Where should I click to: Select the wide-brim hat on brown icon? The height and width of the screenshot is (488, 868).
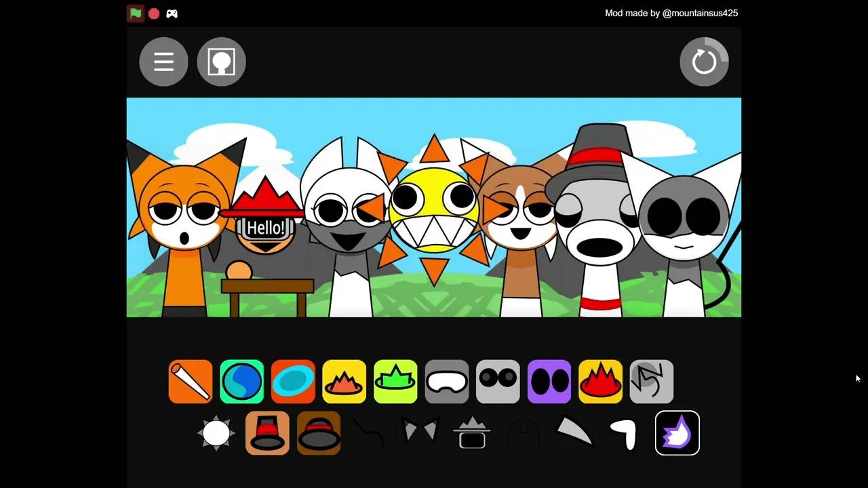(x=319, y=433)
